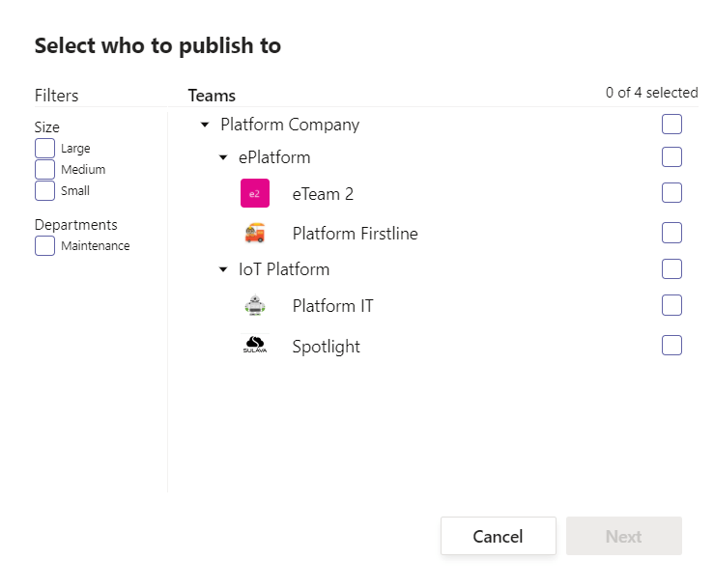Collapse the IoT Platform group arrow
Viewport: 714px width, 588px height.
(223, 269)
